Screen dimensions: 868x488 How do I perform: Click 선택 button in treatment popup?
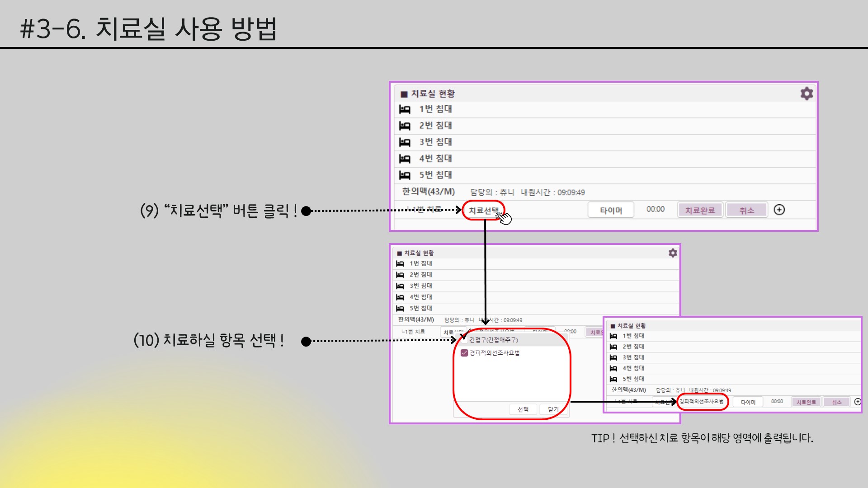[523, 409]
